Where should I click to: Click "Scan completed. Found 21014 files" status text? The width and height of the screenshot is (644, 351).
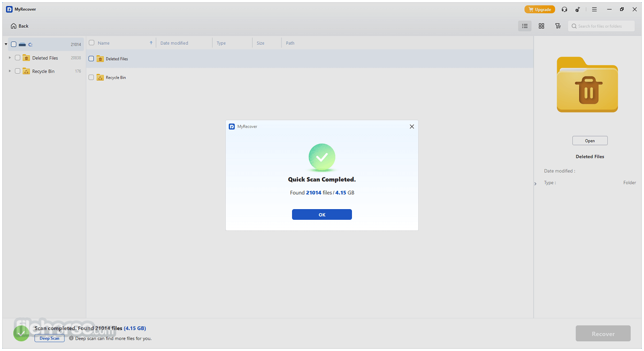coord(79,328)
